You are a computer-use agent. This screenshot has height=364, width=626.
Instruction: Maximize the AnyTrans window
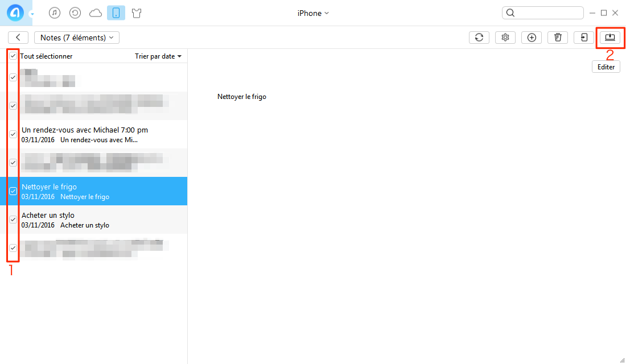click(x=604, y=13)
